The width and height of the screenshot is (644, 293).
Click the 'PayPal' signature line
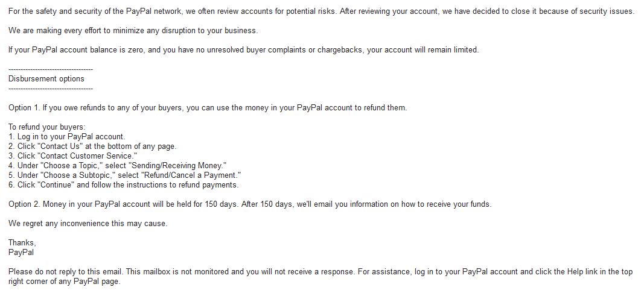coord(21,253)
